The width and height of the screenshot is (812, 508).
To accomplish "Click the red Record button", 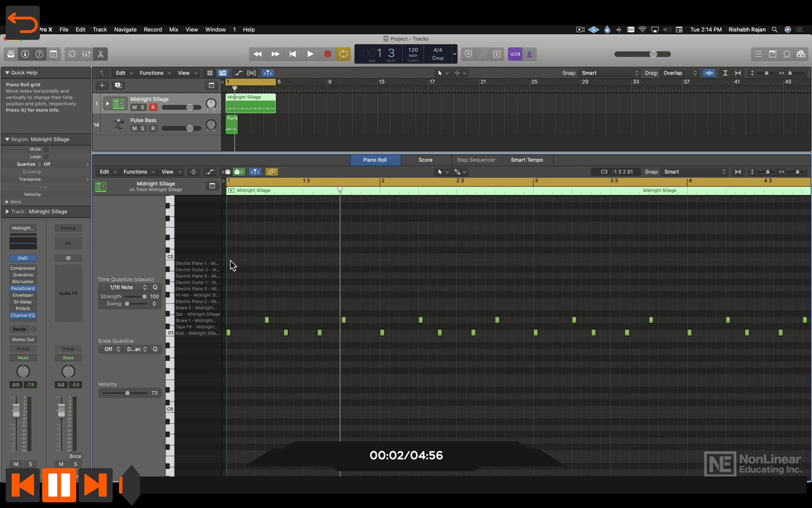I will (x=327, y=54).
